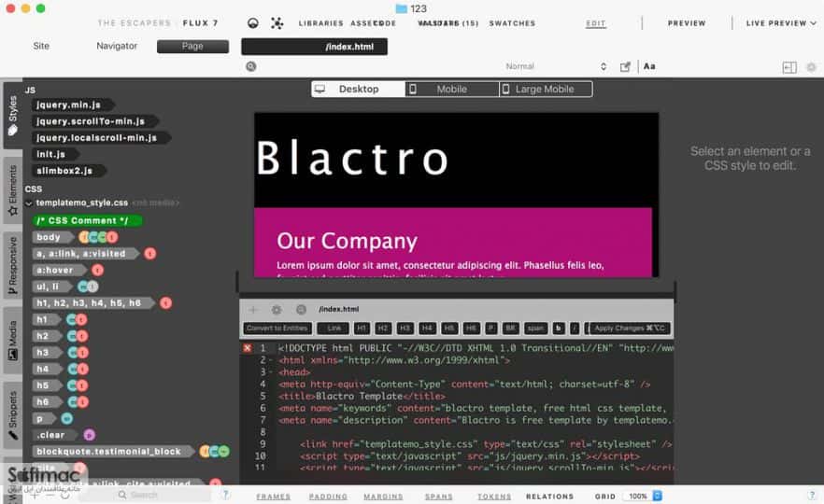
Task: Click the red badge beside a, a:link, a:visited
Action: pos(150,254)
